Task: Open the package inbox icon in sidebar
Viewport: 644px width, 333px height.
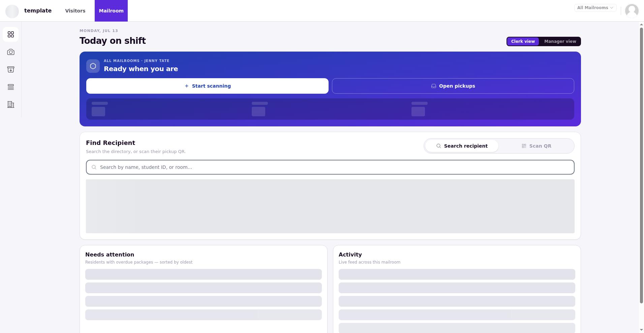Action: click(11, 69)
